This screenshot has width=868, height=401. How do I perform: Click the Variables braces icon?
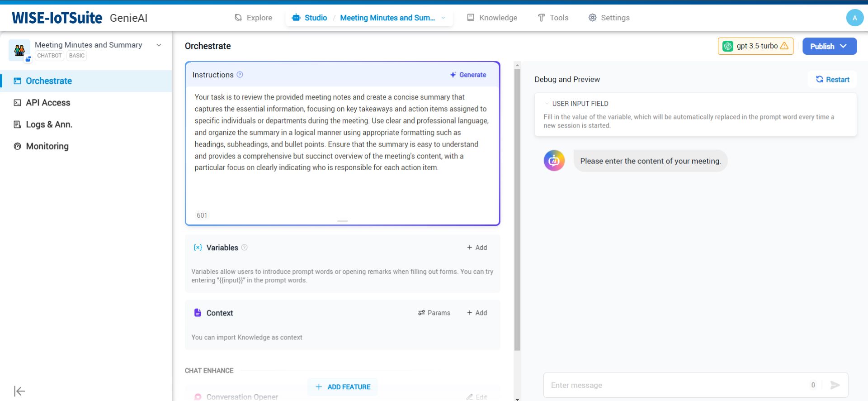pyautogui.click(x=198, y=248)
